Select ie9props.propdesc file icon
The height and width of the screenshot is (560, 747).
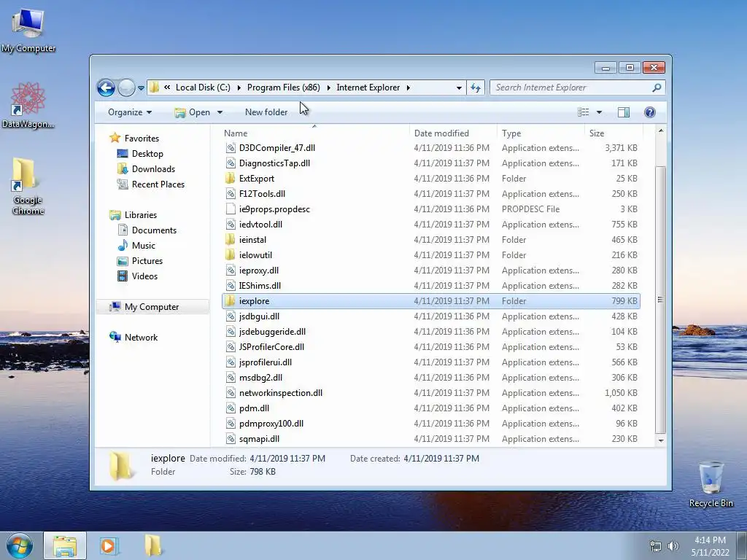pyautogui.click(x=231, y=209)
